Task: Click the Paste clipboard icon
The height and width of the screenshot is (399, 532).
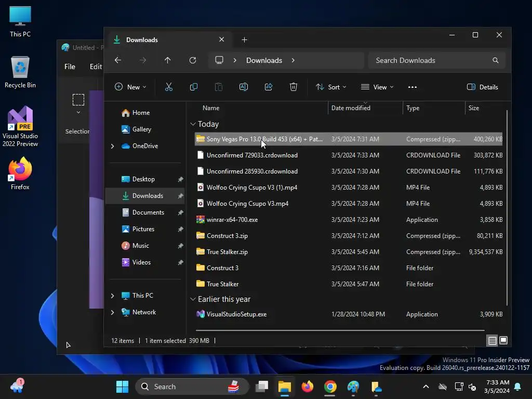Action: pos(219,87)
